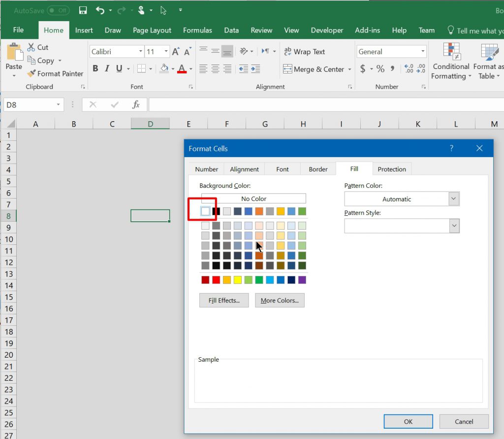This screenshot has height=439, width=504.
Task: Click the Comma Style icon
Action: (392, 68)
